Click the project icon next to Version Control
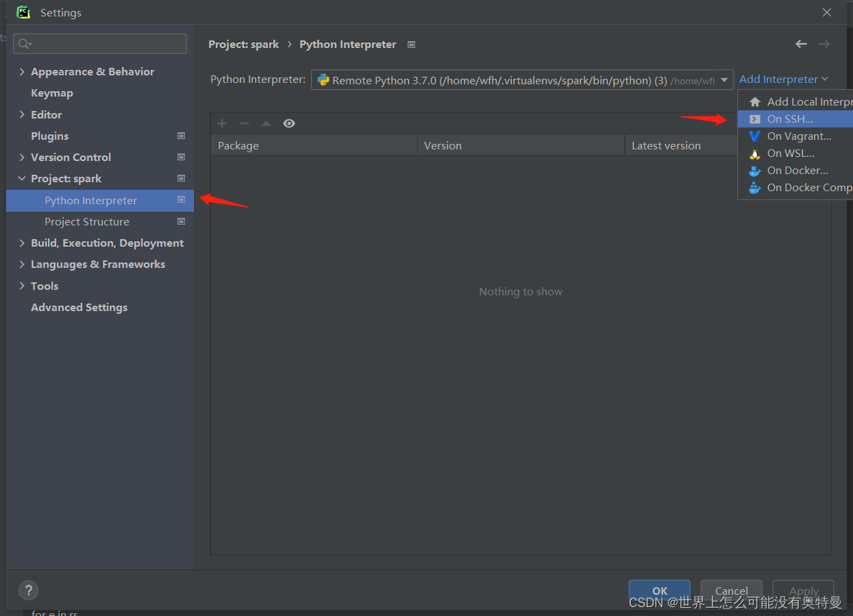 [181, 157]
